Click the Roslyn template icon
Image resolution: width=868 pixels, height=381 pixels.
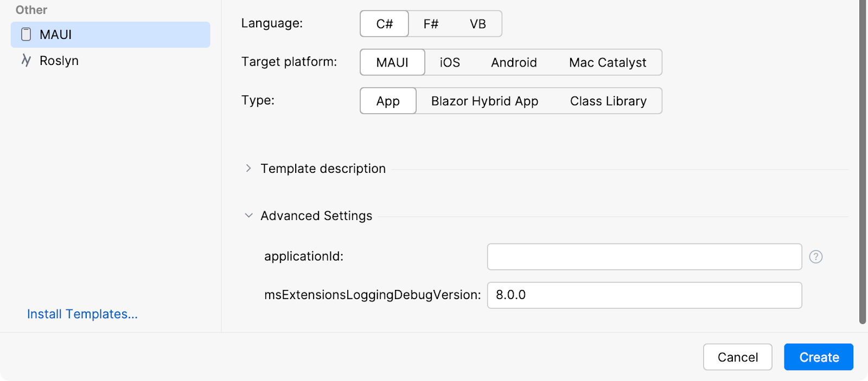(x=26, y=60)
